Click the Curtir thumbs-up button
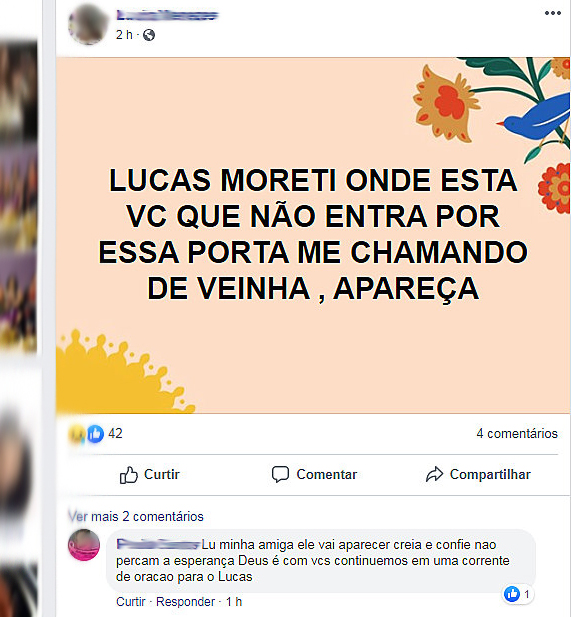 (x=150, y=475)
